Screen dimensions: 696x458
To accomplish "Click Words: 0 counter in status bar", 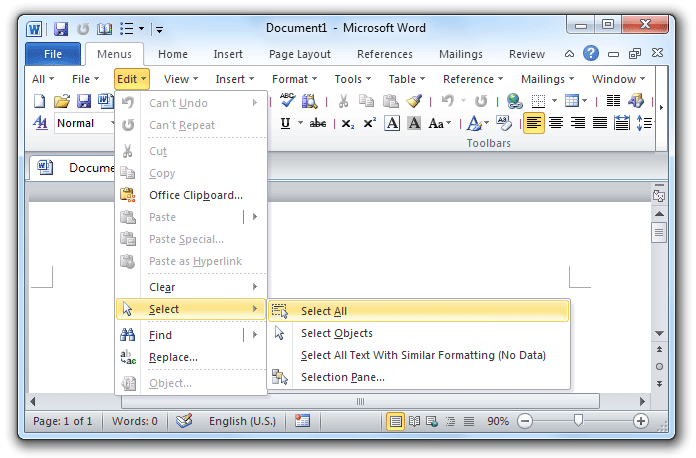I will coord(133,422).
